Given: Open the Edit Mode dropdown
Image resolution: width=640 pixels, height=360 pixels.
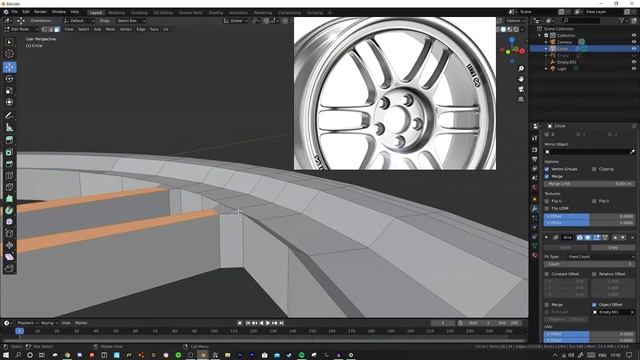Looking at the screenshot, I should [x=21, y=29].
